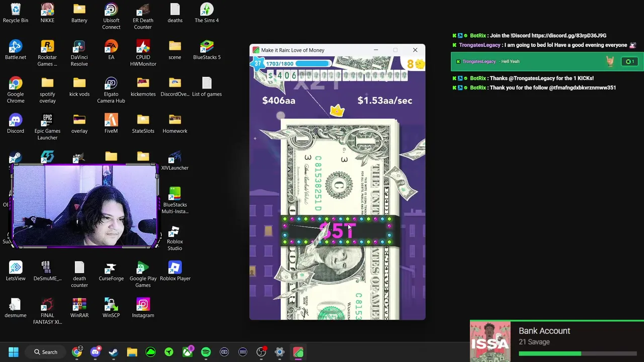644x362 pixels.
Task: Open the Windows Start menu
Action: (14, 352)
